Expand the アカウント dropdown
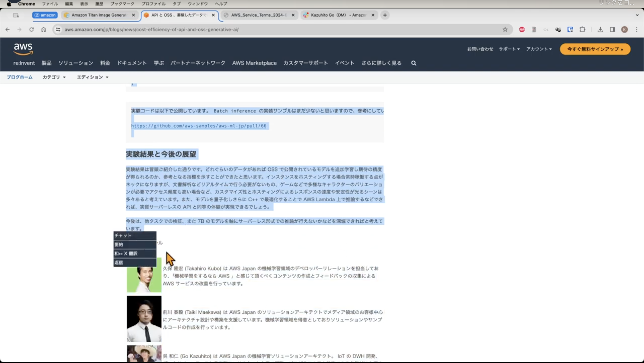 coord(539,49)
